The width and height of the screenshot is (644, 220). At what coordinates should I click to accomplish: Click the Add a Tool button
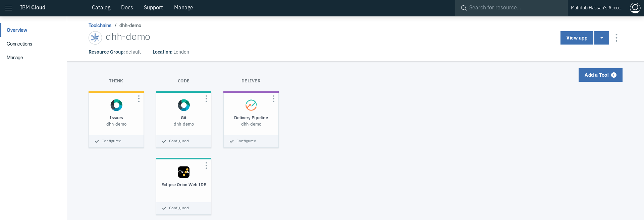[600, 75]
